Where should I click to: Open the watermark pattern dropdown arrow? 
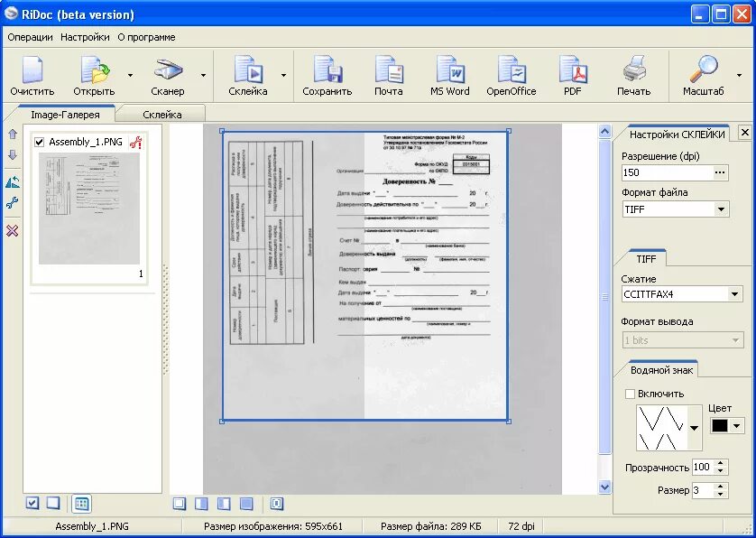[x=695, y=428]
